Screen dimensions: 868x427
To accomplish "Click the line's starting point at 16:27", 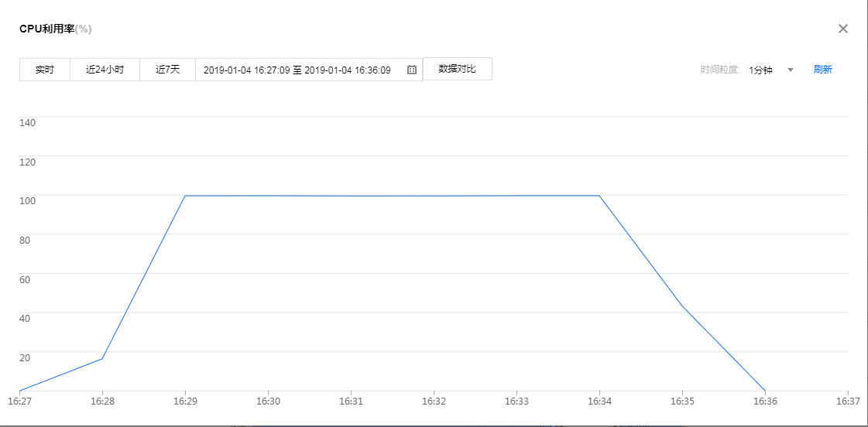I will click(19, 391).
